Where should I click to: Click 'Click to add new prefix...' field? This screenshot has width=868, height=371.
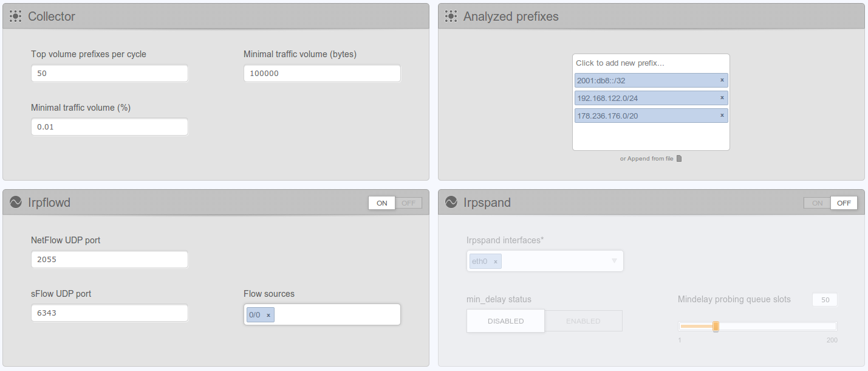[x=650, y=63]
